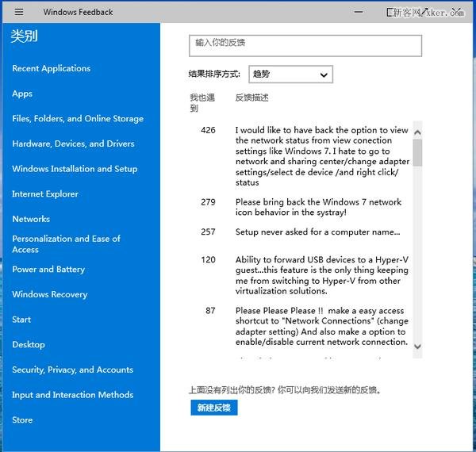Open the Networks category
This screenshot has height=452, width=476.
31,219
